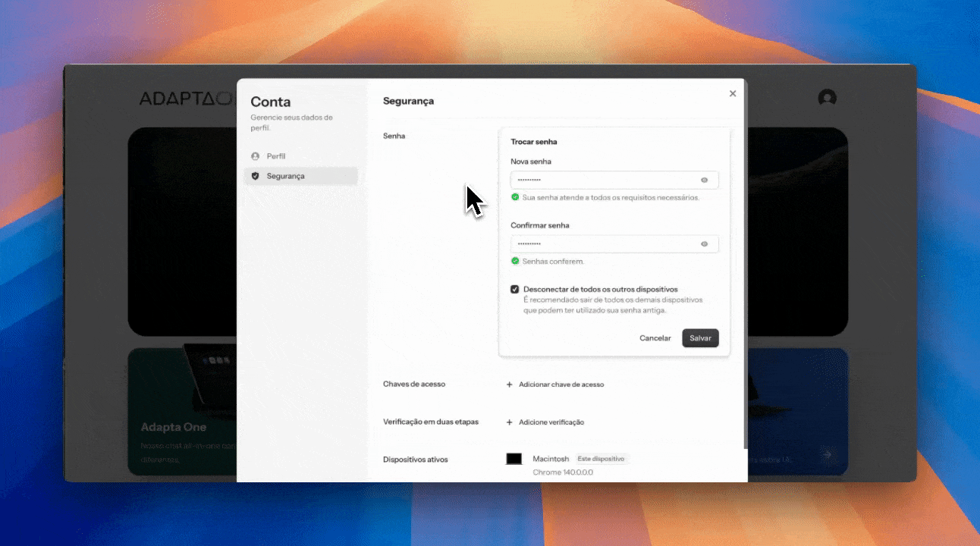The image size is (980, 546).
Task: Click the Segurança shield icon
Action: pyautogui.click(x=255, y=176)
